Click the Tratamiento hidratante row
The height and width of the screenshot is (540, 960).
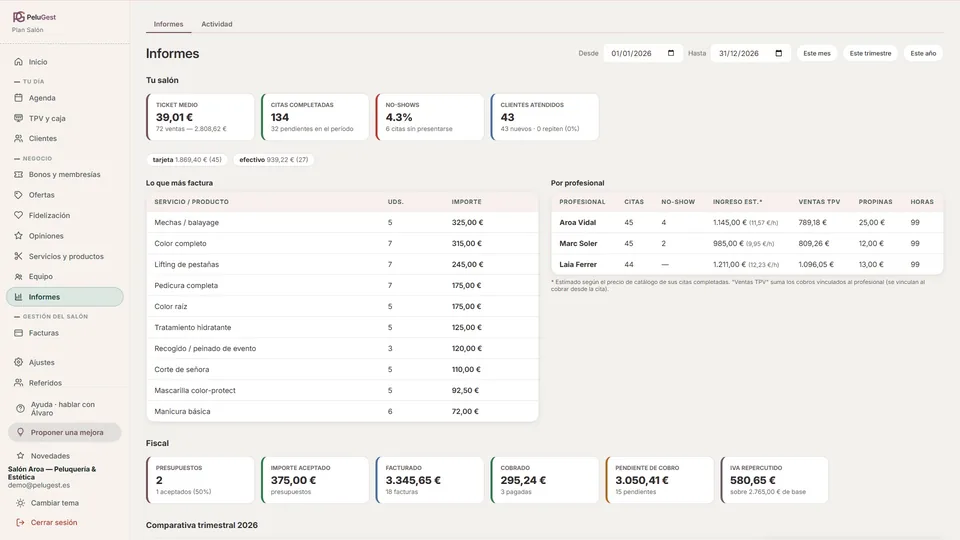(x=342, y=328)
